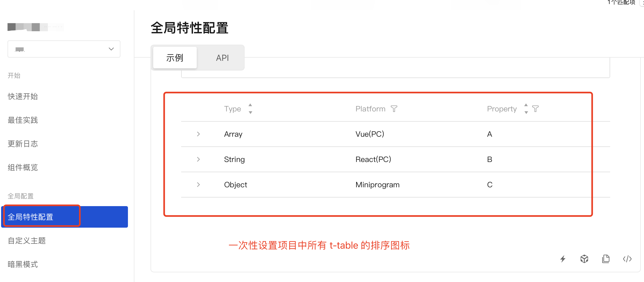
Task: Select 暗黑模式 in the sidebar
Action: coord(23,264)
